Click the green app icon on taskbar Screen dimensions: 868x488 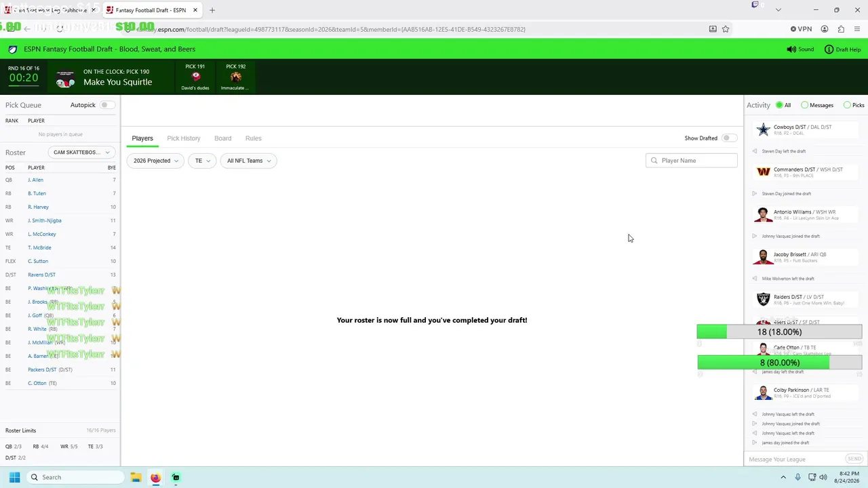pyautogui.click(x=176, y=477)
